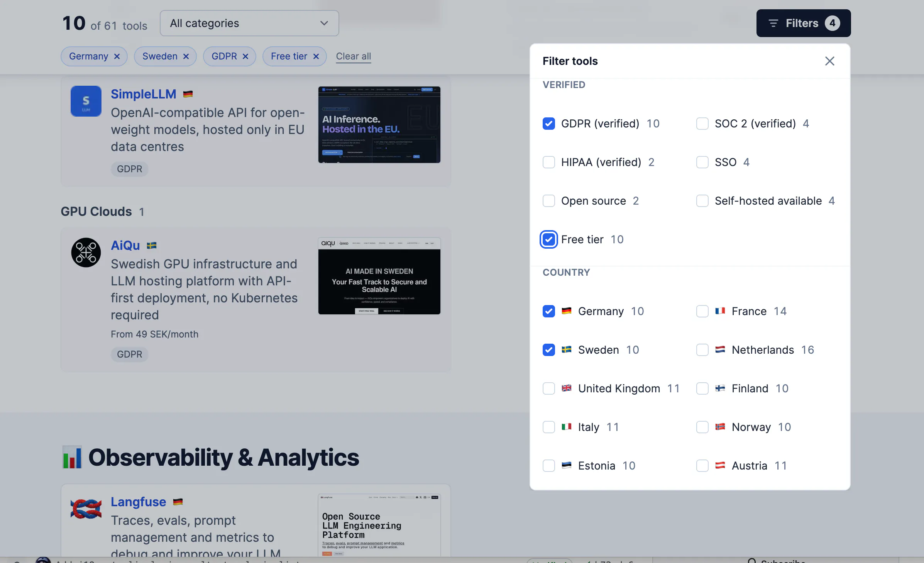Open the Langfuse tool link

pos(139,502)
